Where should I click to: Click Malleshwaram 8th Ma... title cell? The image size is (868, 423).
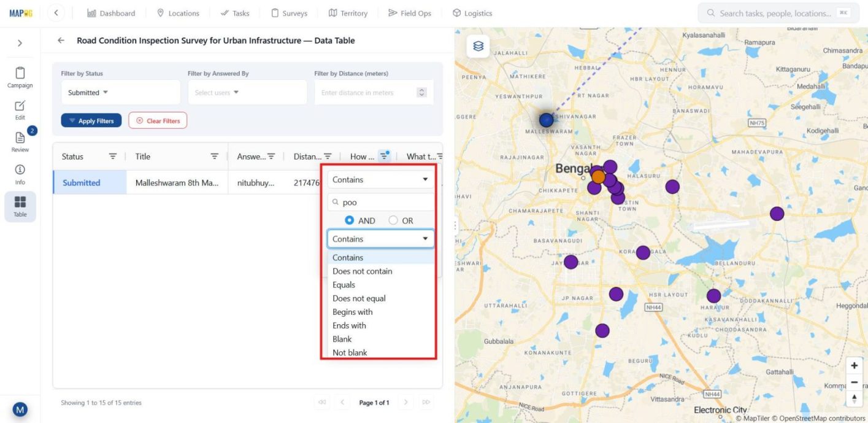coord(177,182)
